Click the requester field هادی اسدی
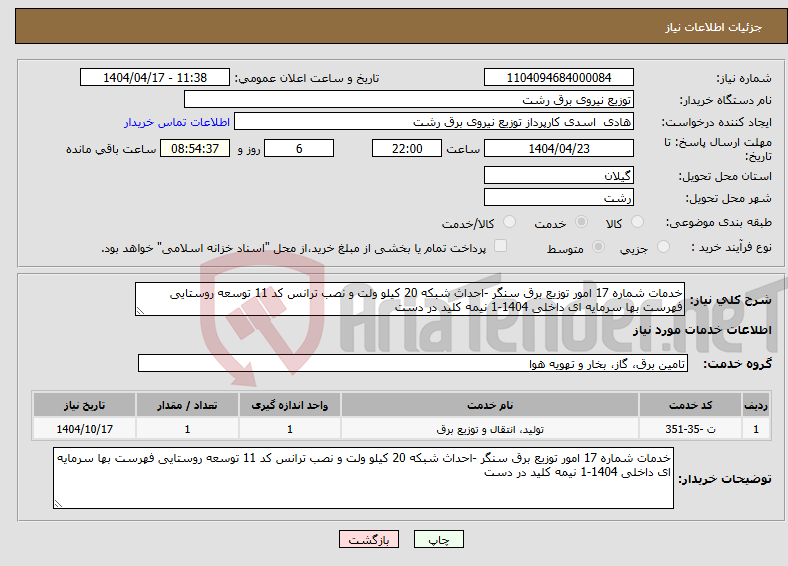788x566 pixels. (434, 122)
